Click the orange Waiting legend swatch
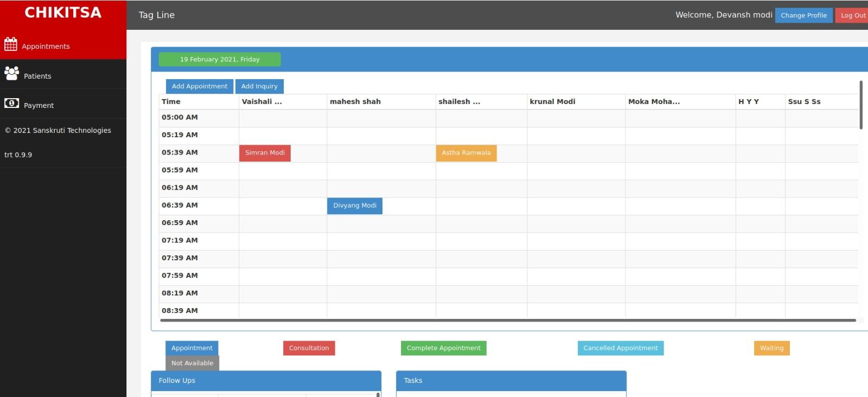This screenshot has width=868, height=397. click(771, 348)
